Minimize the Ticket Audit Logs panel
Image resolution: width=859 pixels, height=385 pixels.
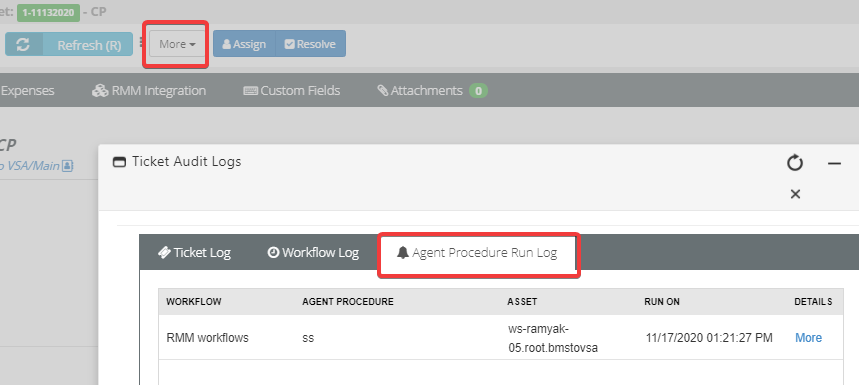tap(834, 163)
